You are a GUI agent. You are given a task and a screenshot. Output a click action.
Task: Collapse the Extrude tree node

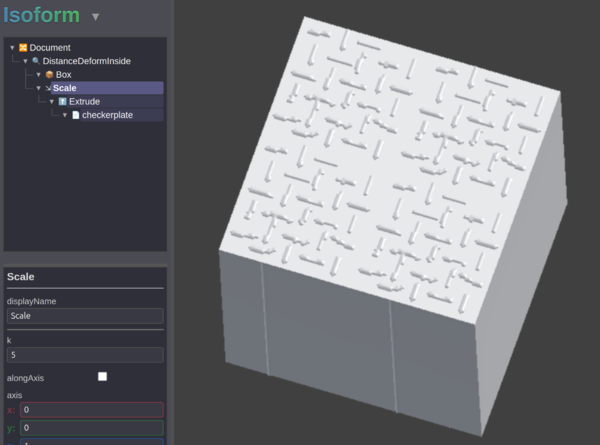51,101
